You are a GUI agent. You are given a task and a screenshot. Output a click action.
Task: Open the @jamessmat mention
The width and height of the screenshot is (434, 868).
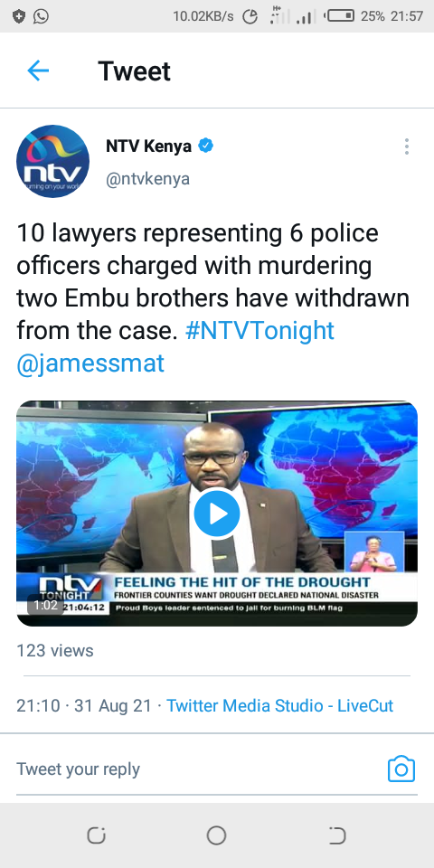[90, 363]
